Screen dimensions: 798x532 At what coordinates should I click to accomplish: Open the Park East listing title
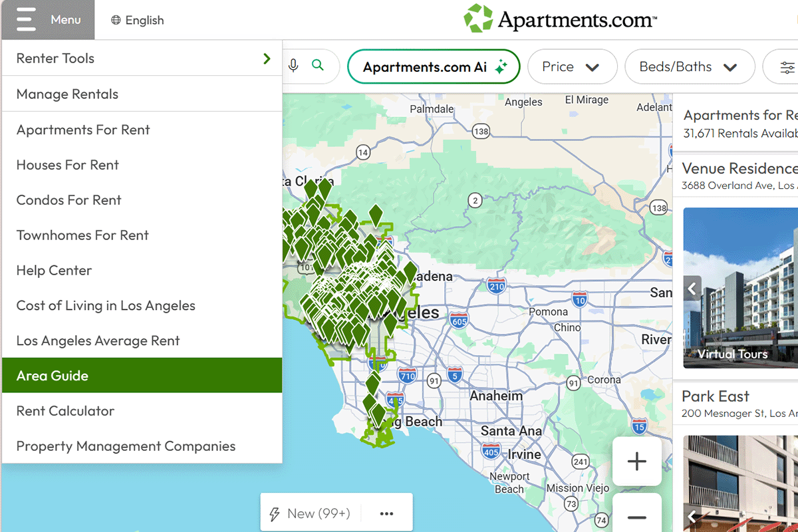pos(715,396)
